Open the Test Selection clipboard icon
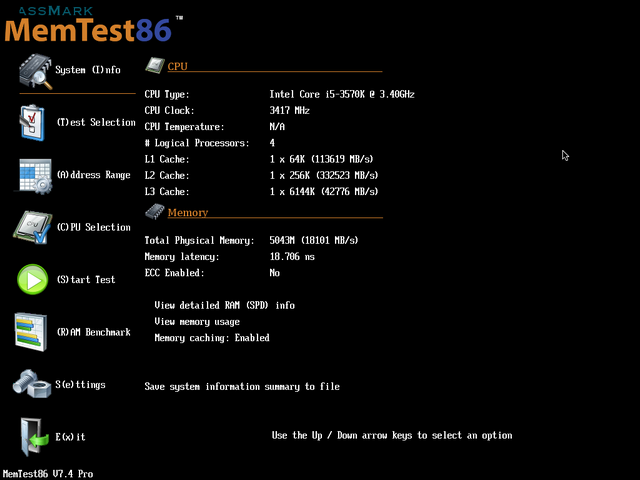Image resolution: width=640 pixels, height=480 pixels. pyautogui.click(x=34, y=123)
